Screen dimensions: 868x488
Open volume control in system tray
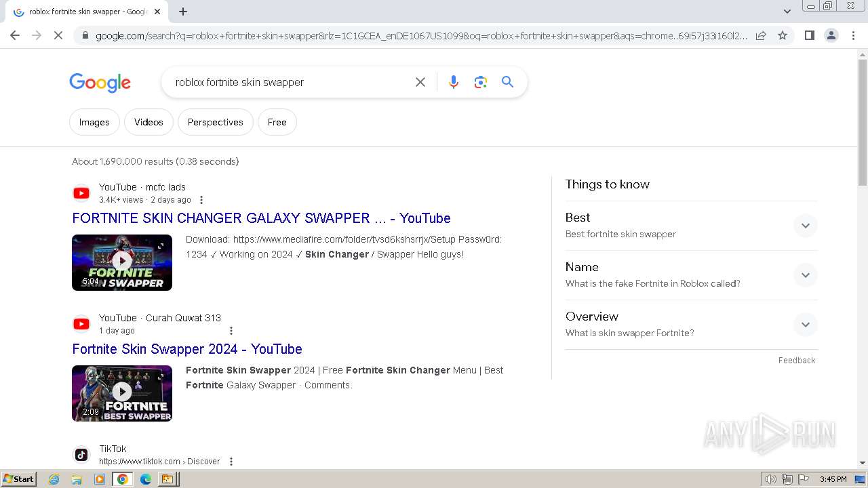point(771,479)
